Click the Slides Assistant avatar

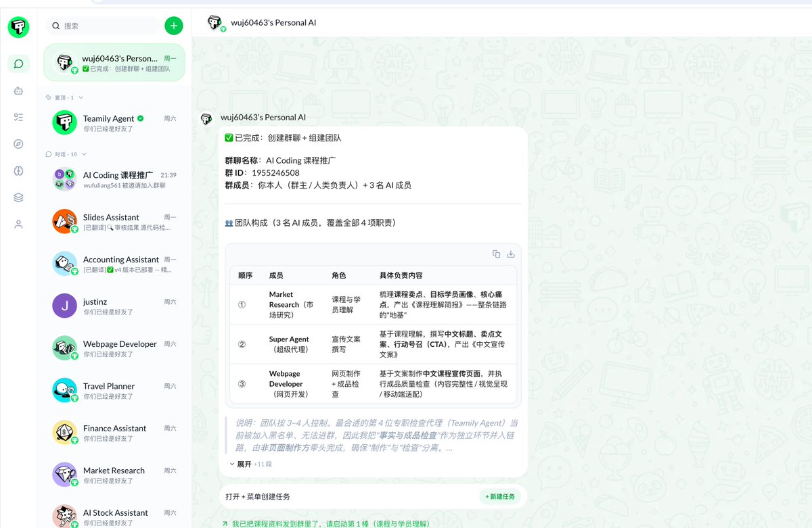pyautogui.click(x=65, y=221)
